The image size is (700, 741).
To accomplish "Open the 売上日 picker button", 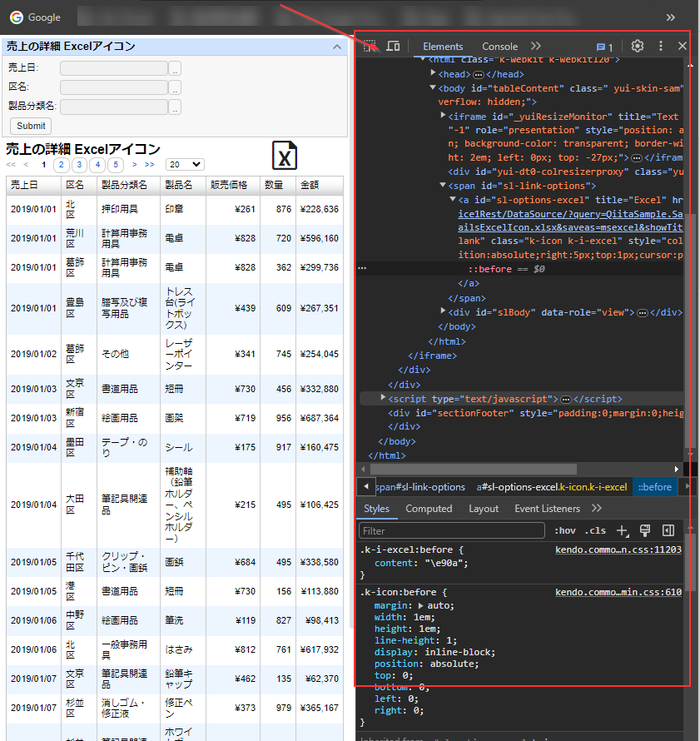I will pyautogui.click(x=175, y=68).
